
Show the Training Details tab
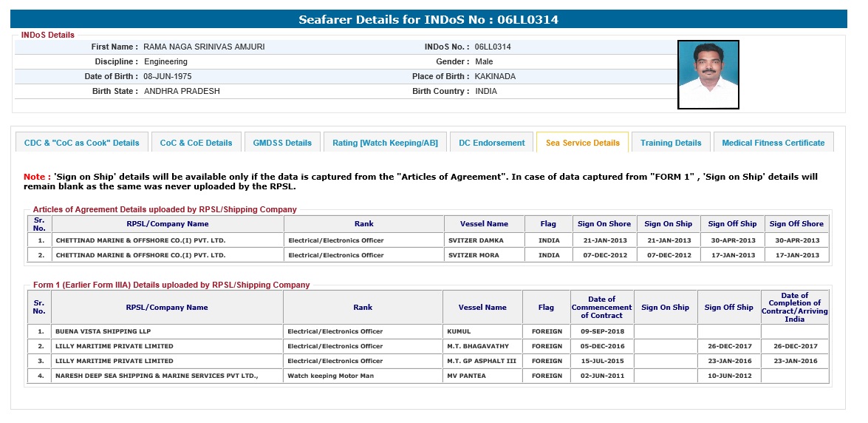point(670,143)
